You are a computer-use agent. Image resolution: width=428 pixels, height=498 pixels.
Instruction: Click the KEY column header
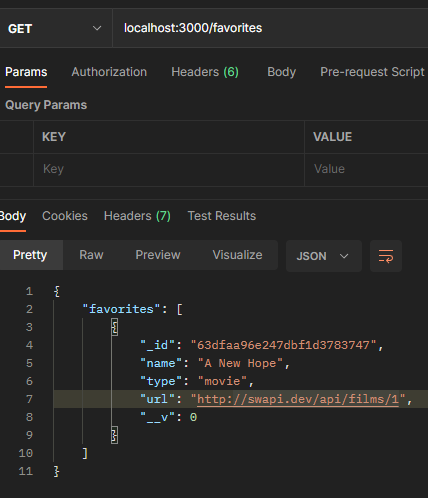coord(54,137)
